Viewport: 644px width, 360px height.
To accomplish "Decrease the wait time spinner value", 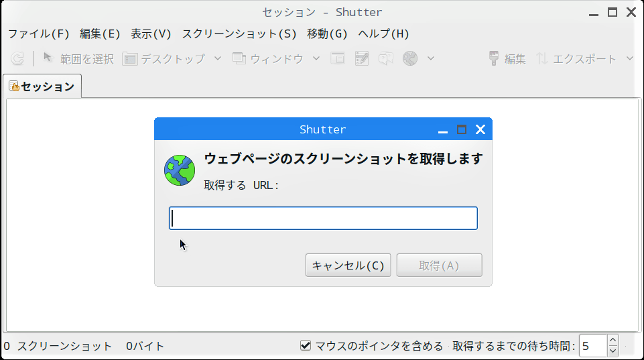I will coord(613,351).
